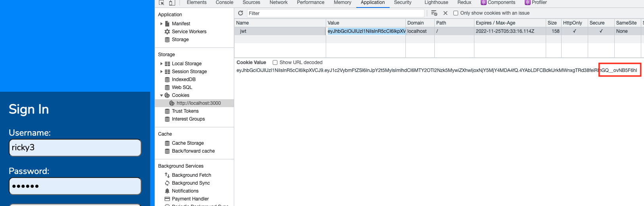Click the refresh cookies icon
Viewport: 644px width, 206px height.
point(241,13)
